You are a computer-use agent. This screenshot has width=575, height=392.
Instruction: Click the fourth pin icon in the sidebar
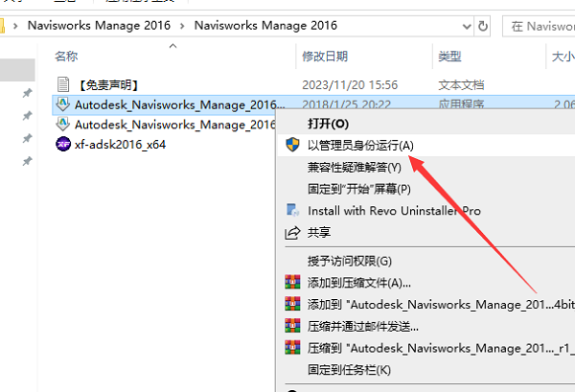[x=27, y=161]
